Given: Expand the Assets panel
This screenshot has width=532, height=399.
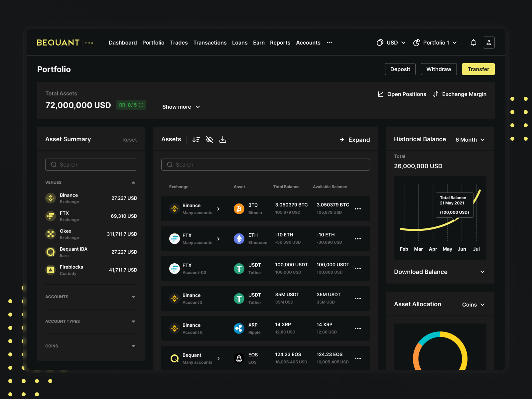Looking at the screenshot, I should (x=354, y=140).
